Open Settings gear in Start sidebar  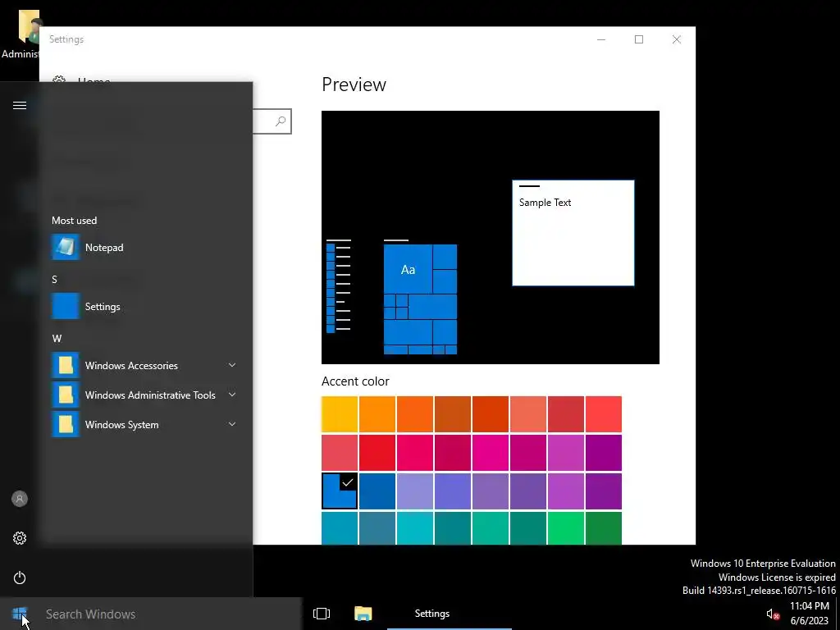(20, 538)
